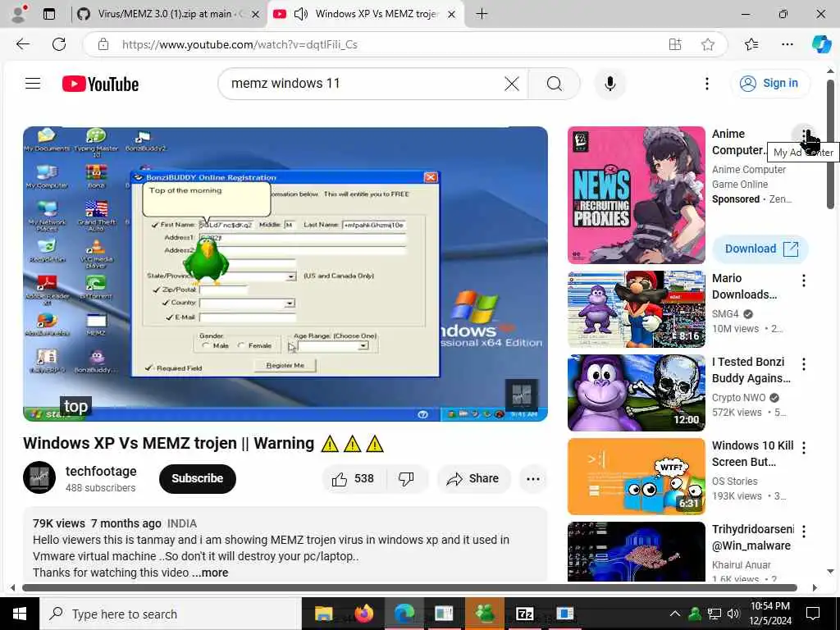This screenshot has width=840, height=630.
Task: Dislike the video with thumbs down
Action: 406,478
